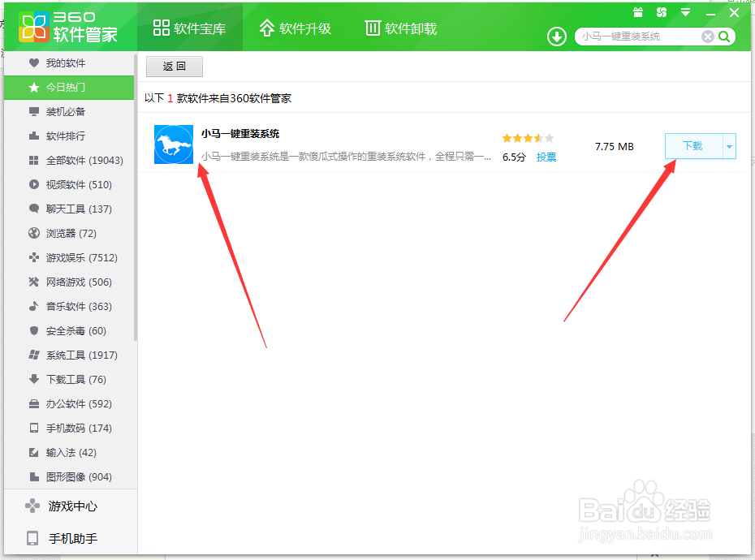Image resolution: width=755 pixels, height=560 pixels.
Task: Open 装机必备 category
Action: pyautogui.click(x=69, y=112)
